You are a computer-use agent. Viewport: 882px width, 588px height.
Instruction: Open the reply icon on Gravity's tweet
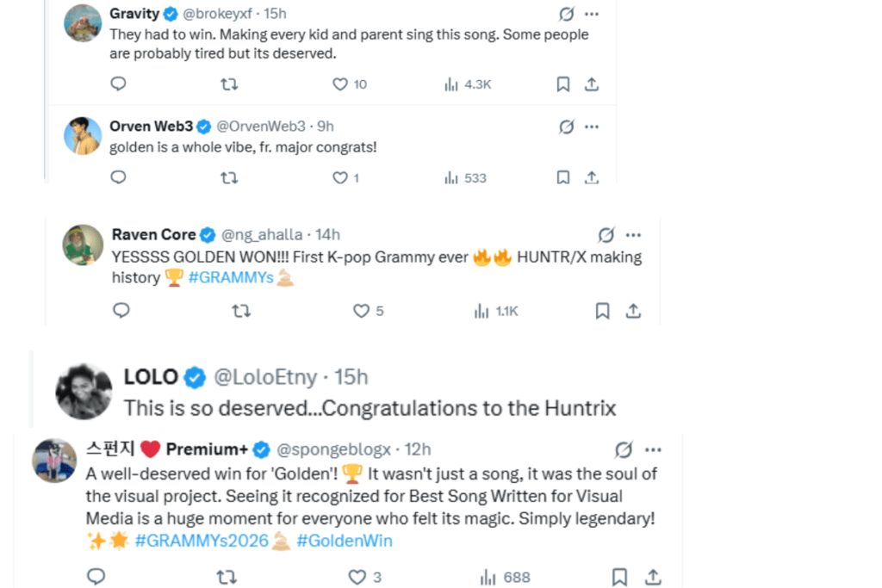point(118,84)
